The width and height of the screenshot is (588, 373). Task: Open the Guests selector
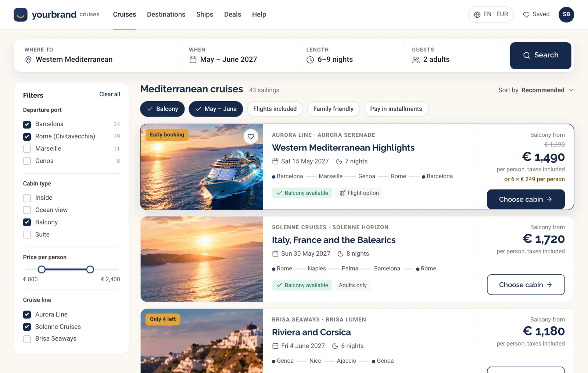point(455,56)
